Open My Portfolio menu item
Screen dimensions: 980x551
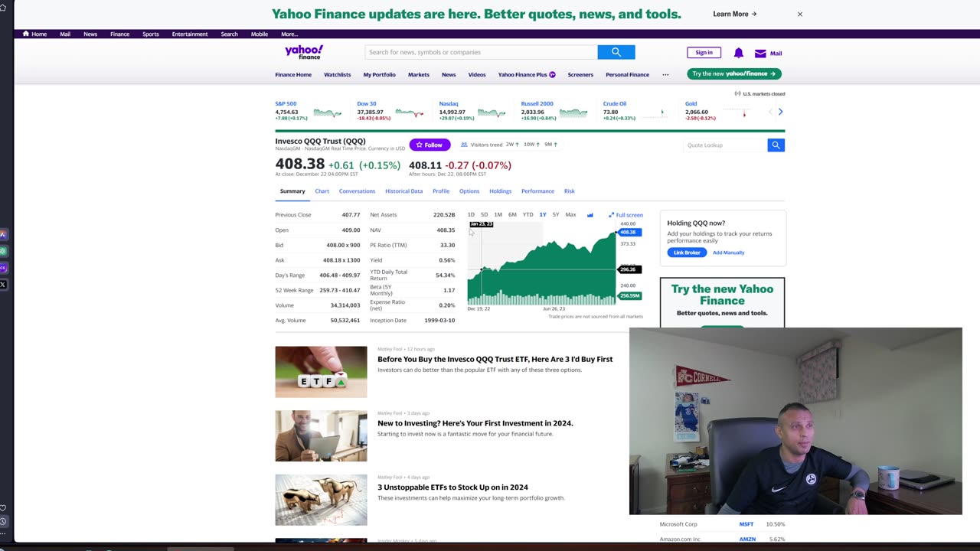tap(379, 74)
